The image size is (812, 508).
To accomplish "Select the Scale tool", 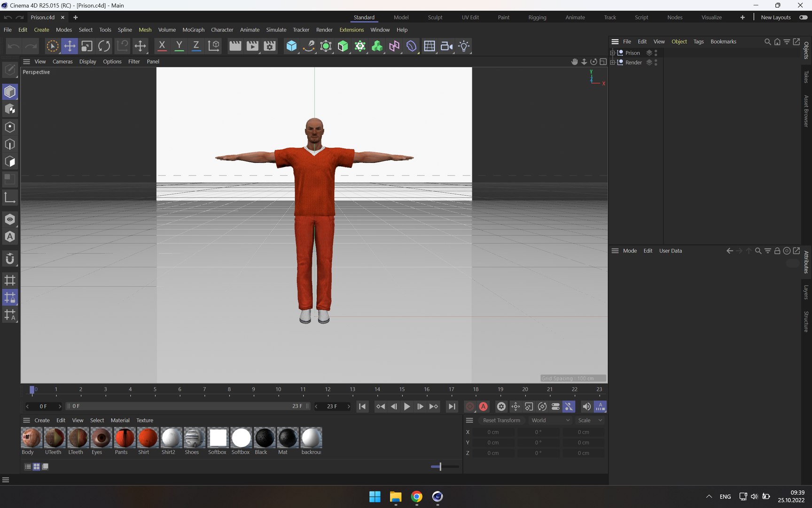I will pos(87,46).
